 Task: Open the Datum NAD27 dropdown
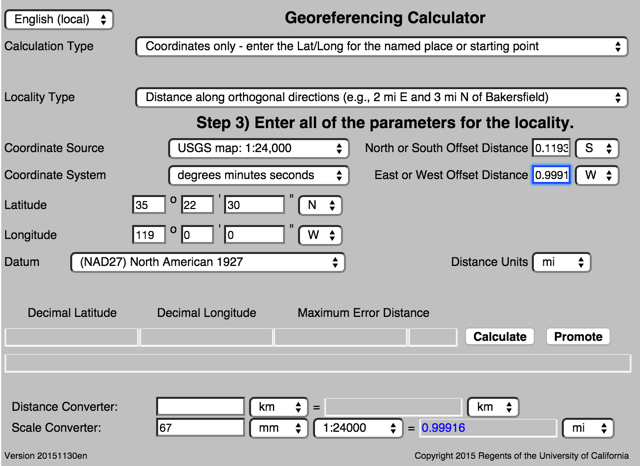coord(207,262)
